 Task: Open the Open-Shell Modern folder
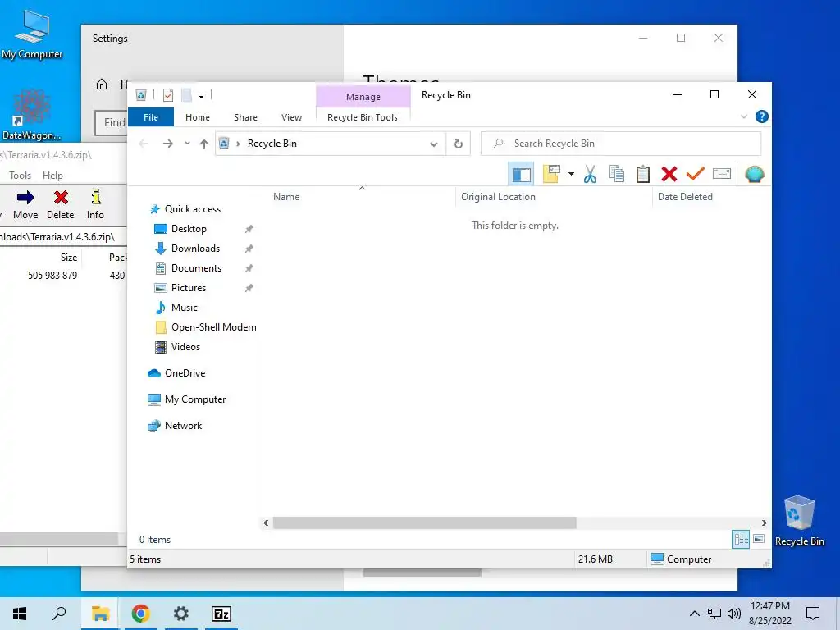pyautogui.click(x=214, y=327)
